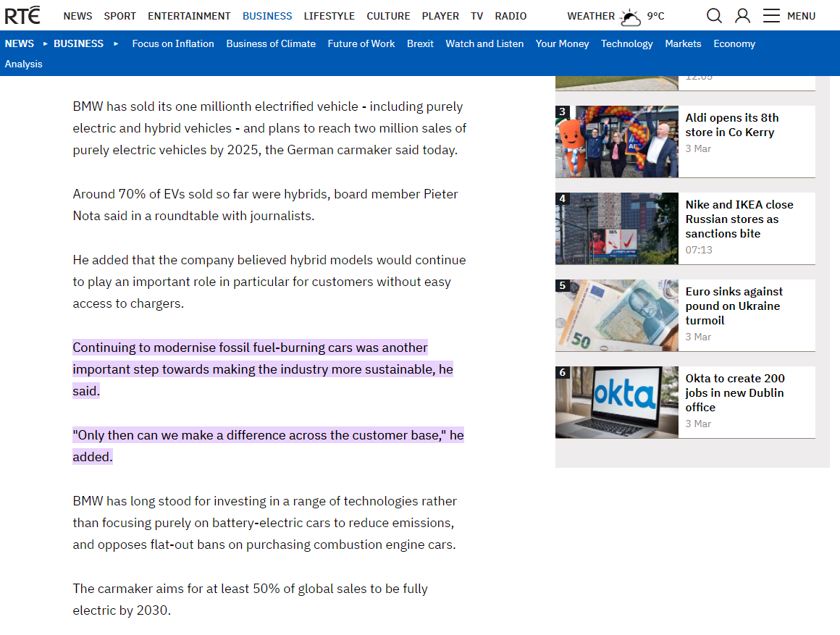Select the Business top navigation item
The image size is (840, 635).
click(x=267, y=16)
